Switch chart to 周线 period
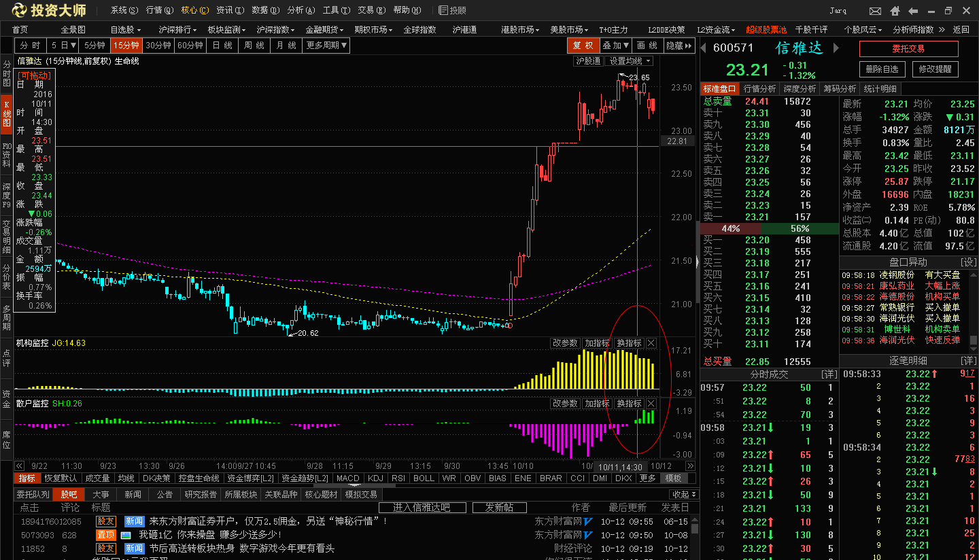979x560 pixels. click(x=254, y=46)
